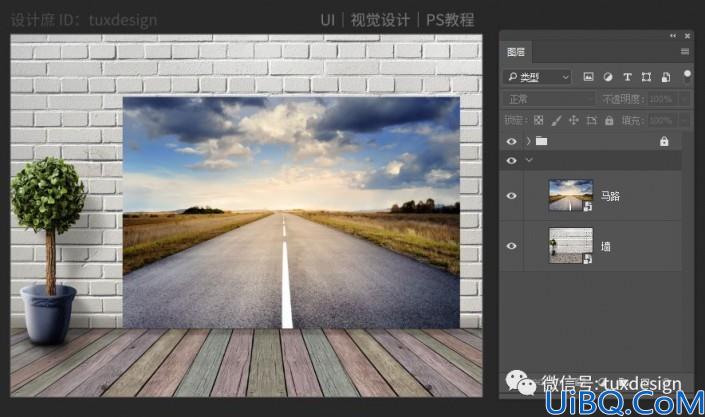Open the 不透明度 opacity slider dropdown
Viewport: 705px width, 417px height.
click(685, 99)
